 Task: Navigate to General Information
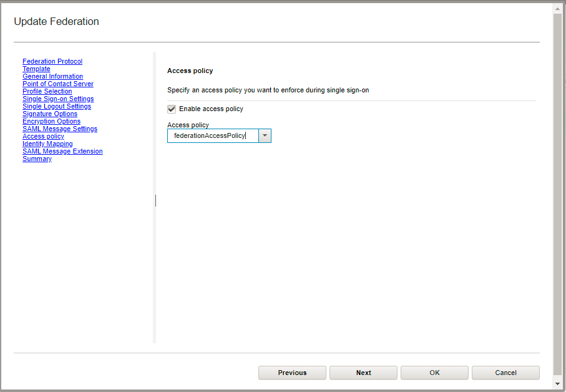[52, 76]
